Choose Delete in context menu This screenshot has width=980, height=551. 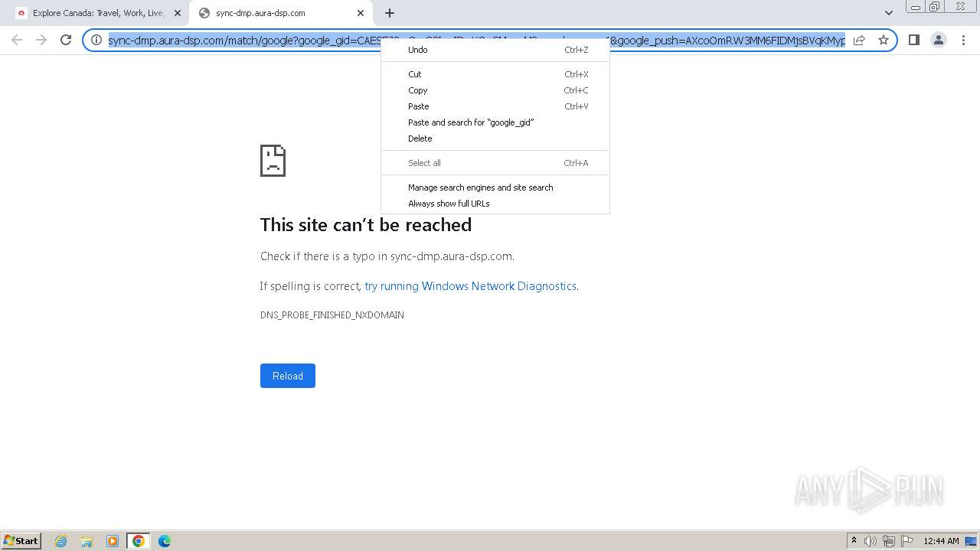click(x=495, y=139)
